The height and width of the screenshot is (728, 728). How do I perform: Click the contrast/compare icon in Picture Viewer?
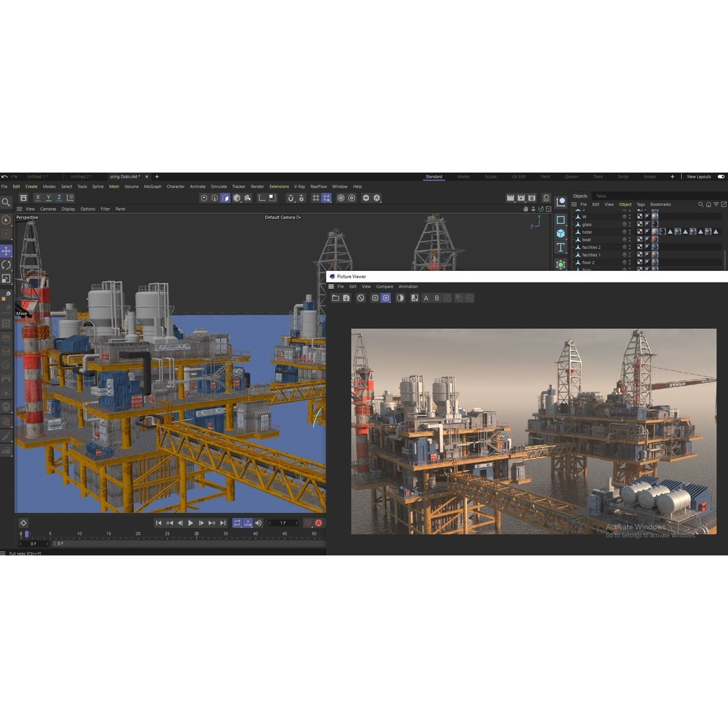401,298
